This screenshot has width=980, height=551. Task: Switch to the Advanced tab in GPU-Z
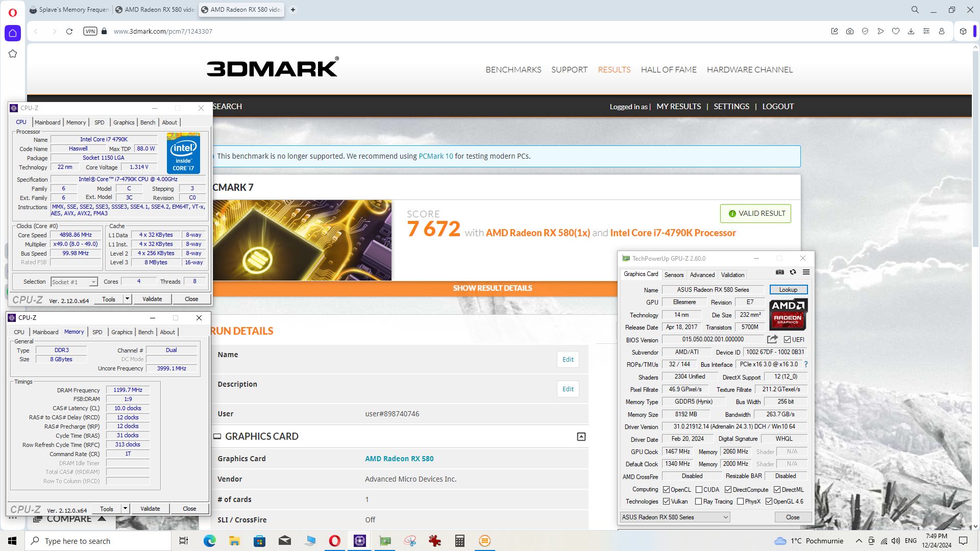tap(702, 275)
